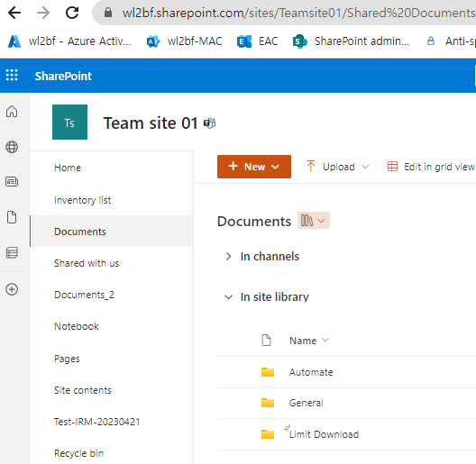This screenshot has width=476, height=464.
Task: Click the Upload button
Action: (338, 167)
